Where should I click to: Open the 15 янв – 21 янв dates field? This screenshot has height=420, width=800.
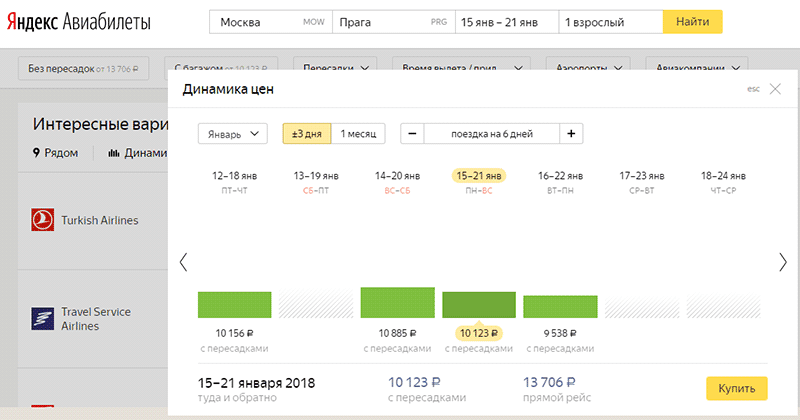[507, 22]
